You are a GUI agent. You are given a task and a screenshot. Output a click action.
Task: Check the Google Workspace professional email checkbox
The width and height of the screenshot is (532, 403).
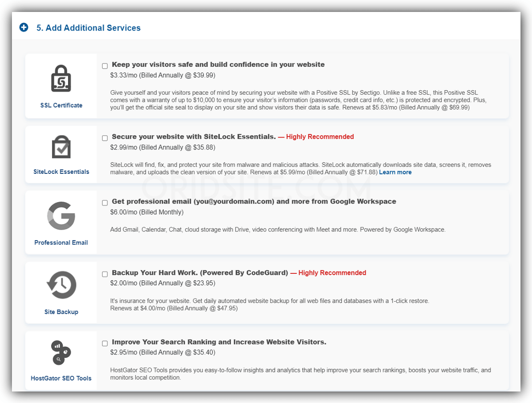(x=105, y=203)
